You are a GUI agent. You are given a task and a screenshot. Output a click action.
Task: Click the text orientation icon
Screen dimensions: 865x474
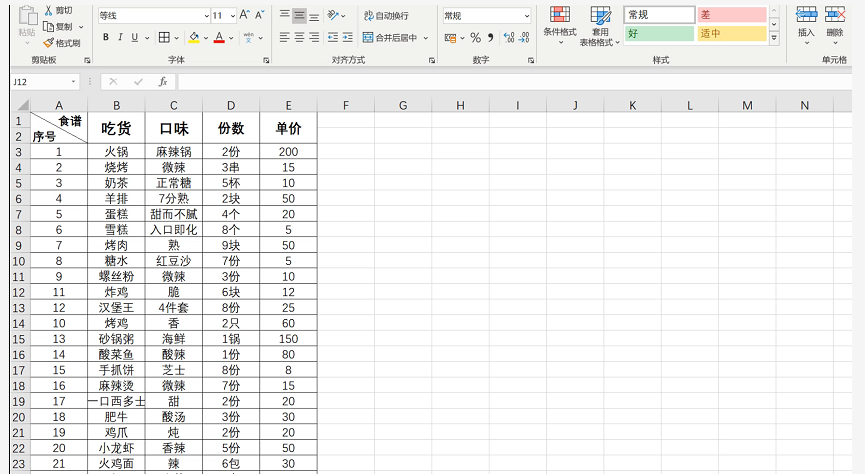333,15
